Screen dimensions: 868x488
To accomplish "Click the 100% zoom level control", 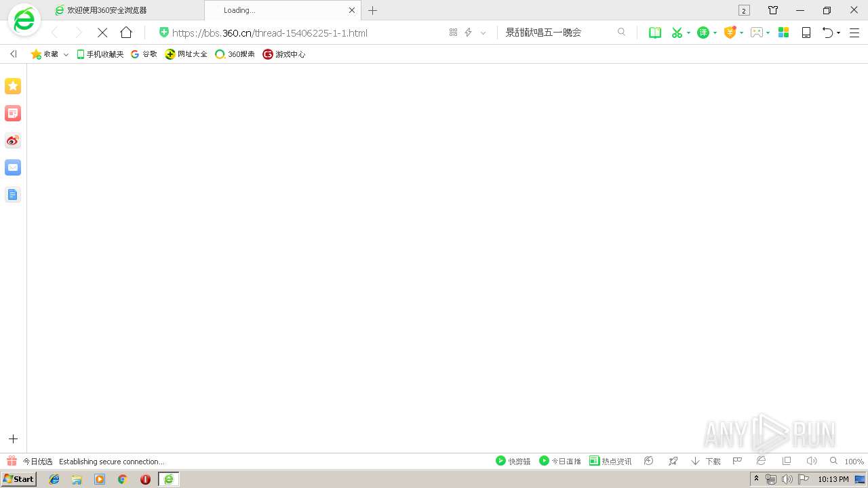I will (x=847, y=461).
